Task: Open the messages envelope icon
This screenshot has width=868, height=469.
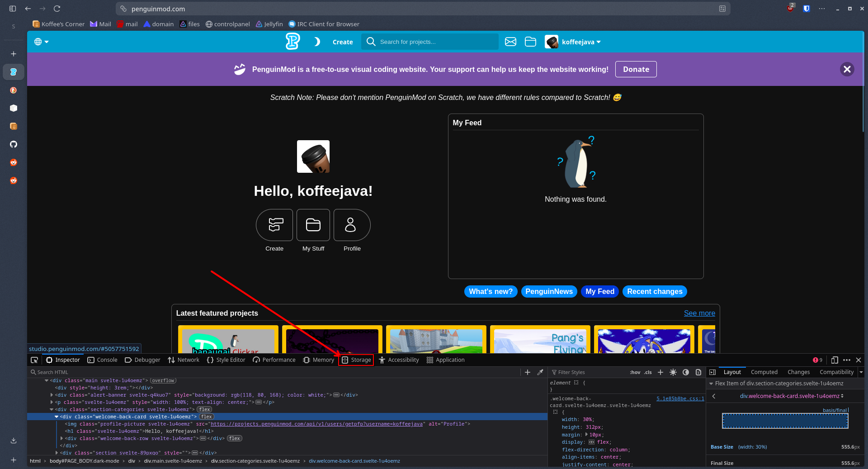Action: [510, 42]
